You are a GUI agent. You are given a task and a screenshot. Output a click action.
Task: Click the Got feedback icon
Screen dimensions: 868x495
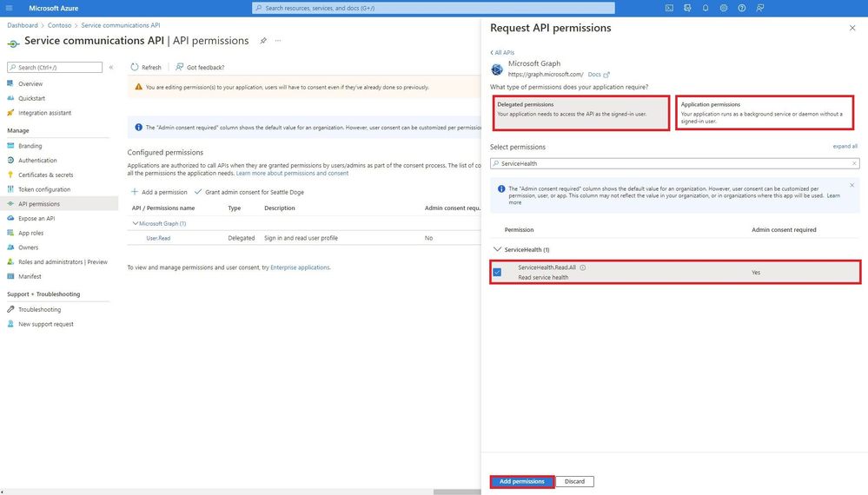point(179,67)
